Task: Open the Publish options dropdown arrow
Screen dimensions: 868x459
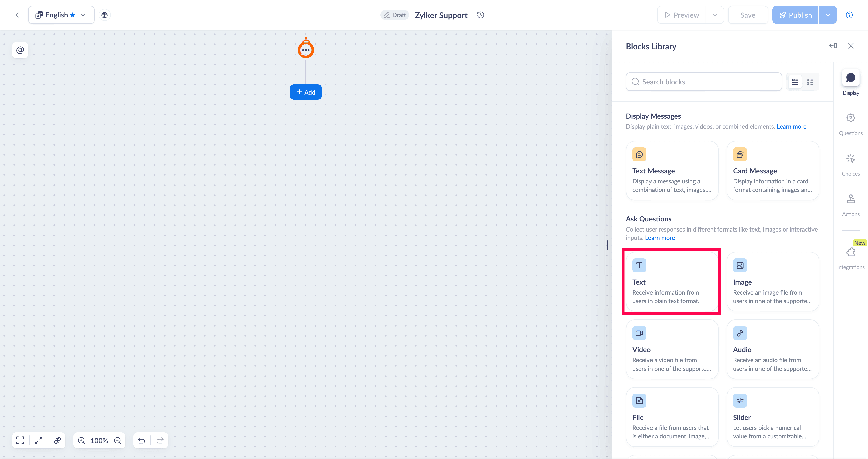Action: 827,15
